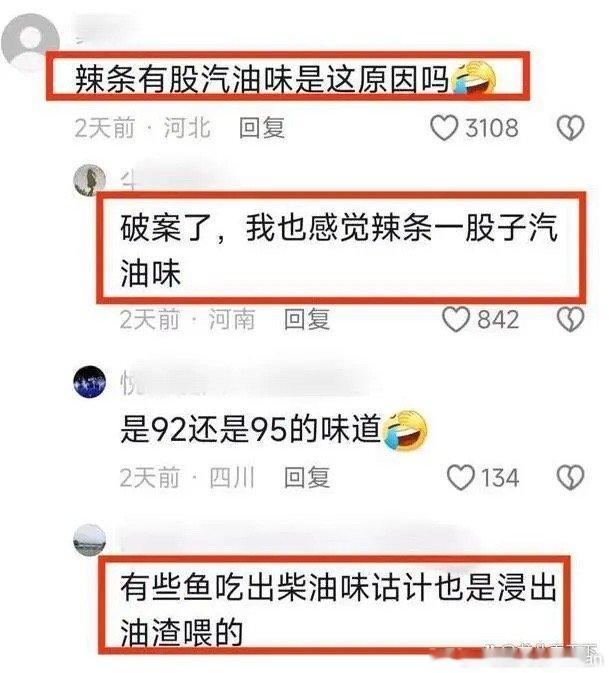Open the Henan commenter's avatar
This screenshot has width=609, height=673.
[x=90, y=180]
